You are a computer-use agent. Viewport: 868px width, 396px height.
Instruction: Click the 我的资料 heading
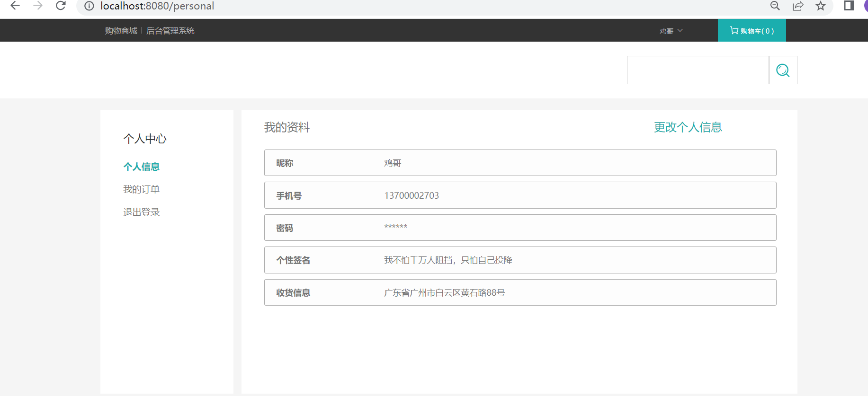(x=287, y=127)
